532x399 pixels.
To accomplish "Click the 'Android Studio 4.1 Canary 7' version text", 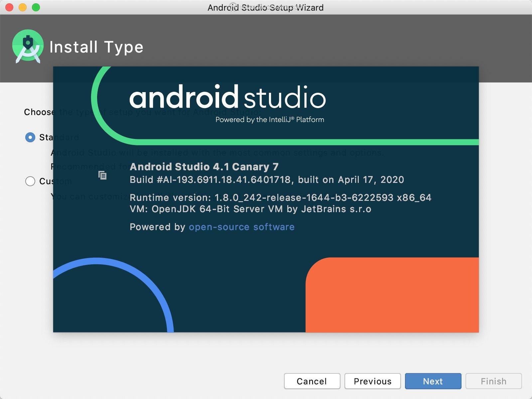I will (x=204, y=167).
